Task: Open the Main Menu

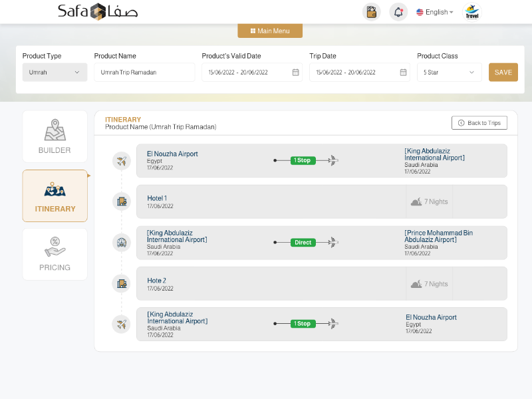Action: pyautogui.click(x=270, y=31)
